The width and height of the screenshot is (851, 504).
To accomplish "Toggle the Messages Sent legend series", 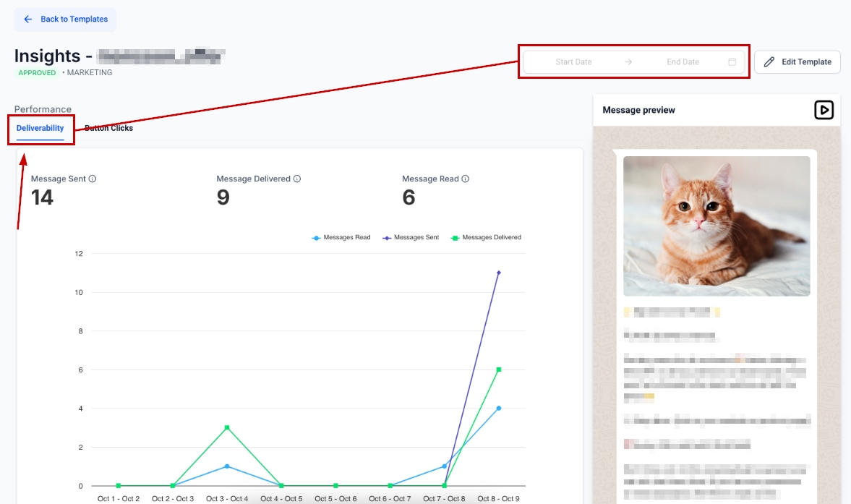I will (x=411, y=237).
